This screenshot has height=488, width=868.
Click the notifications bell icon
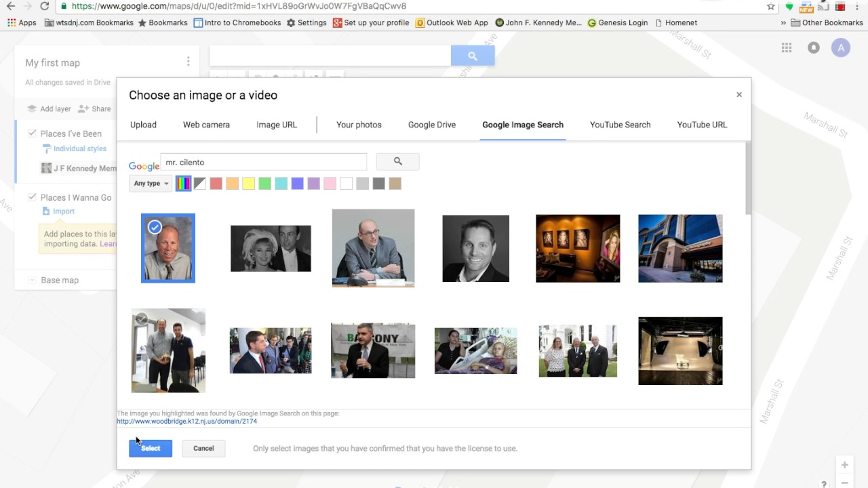pyautogui.click(x=814, y=47)
